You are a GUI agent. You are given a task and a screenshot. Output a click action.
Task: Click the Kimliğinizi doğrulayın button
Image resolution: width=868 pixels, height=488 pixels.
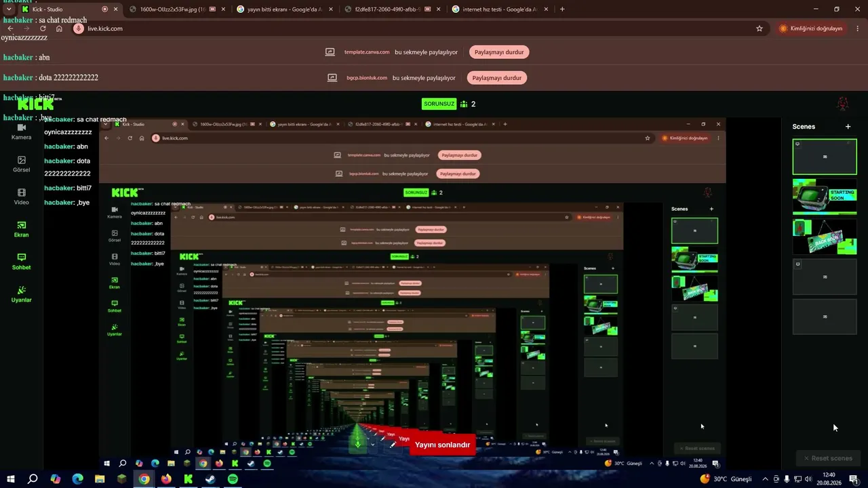[812, 28]
